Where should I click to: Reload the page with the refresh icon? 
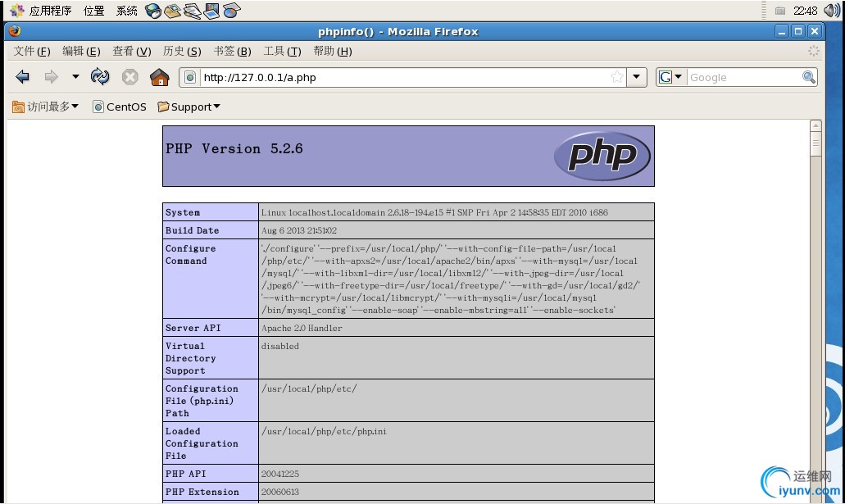(100, 76)
